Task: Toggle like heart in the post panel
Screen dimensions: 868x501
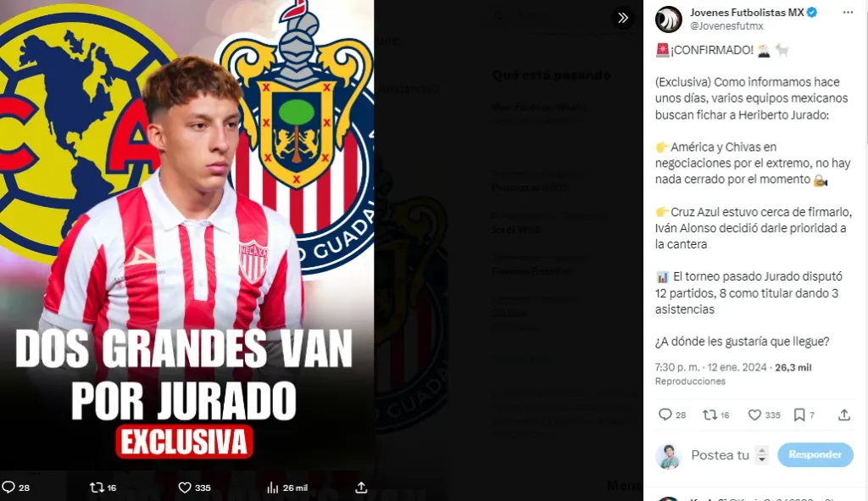Action: [x=754, y=414]
